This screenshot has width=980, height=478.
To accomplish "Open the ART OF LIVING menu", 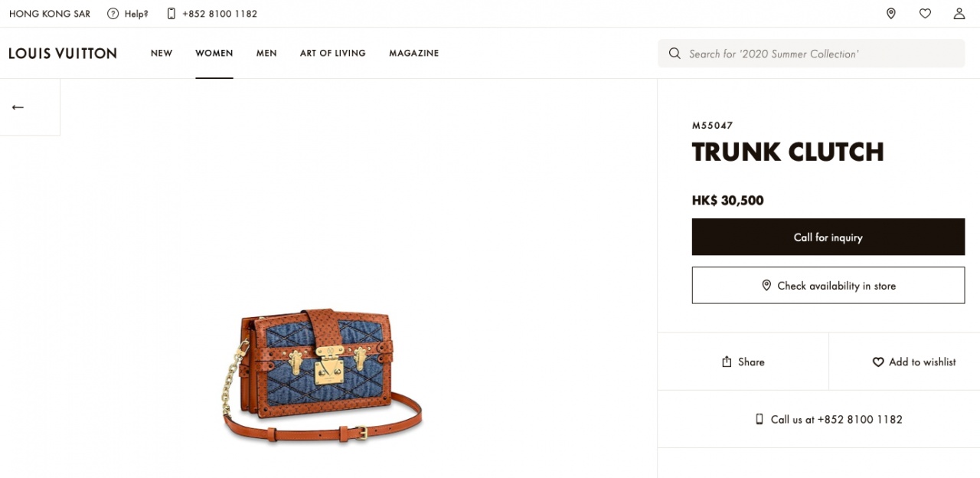I will pos(333,53).
